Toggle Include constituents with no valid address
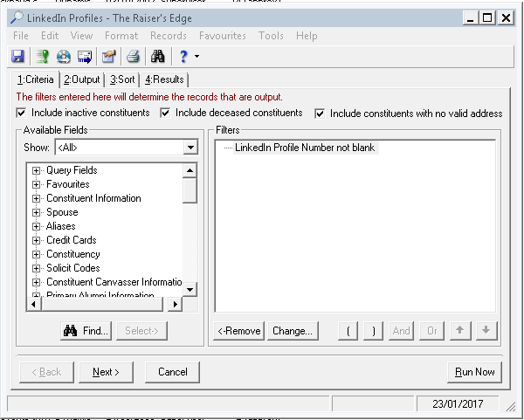The image size is (524, 420). pyautogui.click(x=320, y=114)
